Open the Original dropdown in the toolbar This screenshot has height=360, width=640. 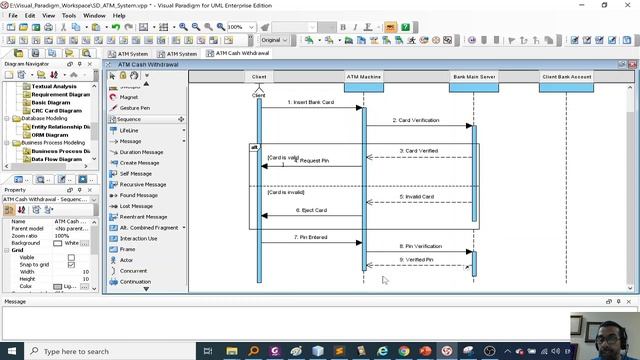pyautogui.click(x=284, y=40)
